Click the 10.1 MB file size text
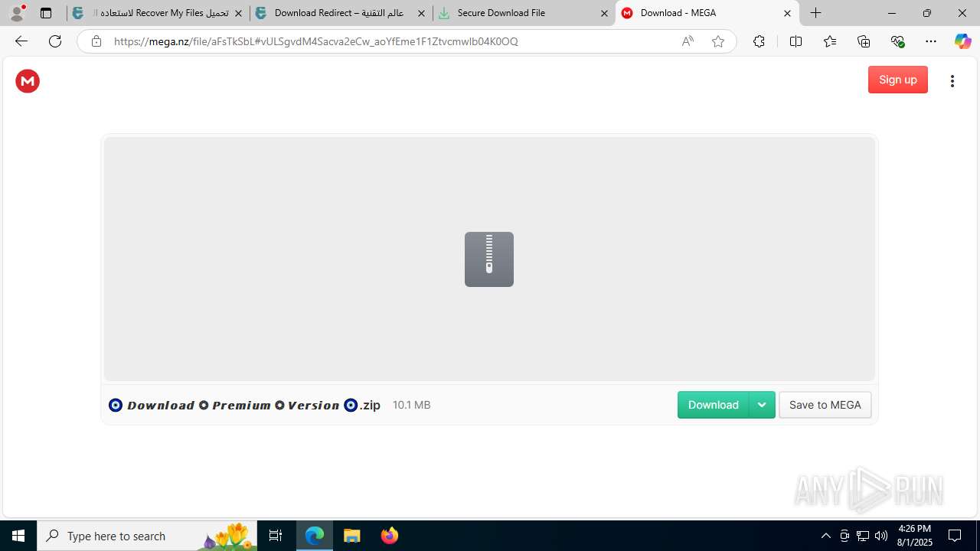The height and width of the screenshot is (551, 980). (411, 405)
